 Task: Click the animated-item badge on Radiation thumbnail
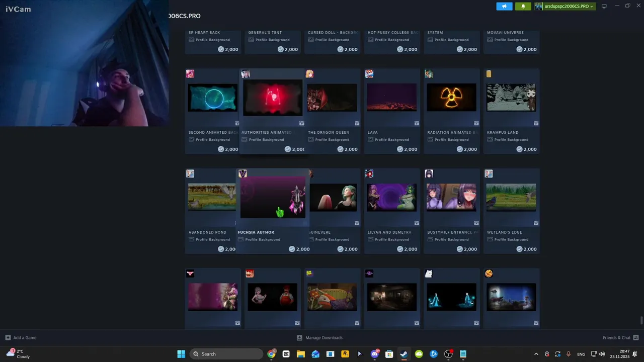pyautogui.click(x=476, y=123)
